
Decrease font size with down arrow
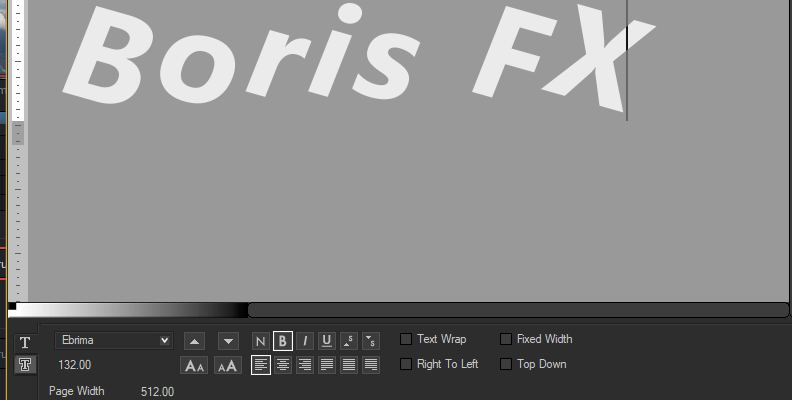coord(228,341)
